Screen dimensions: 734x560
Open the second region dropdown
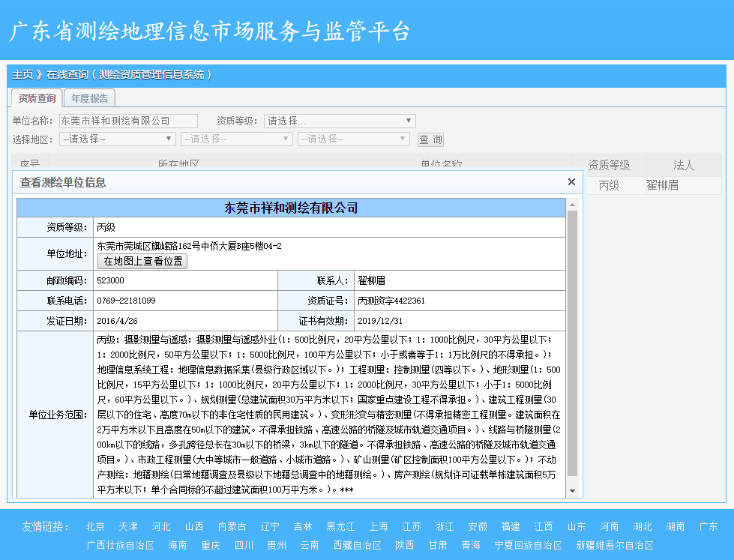237,139
